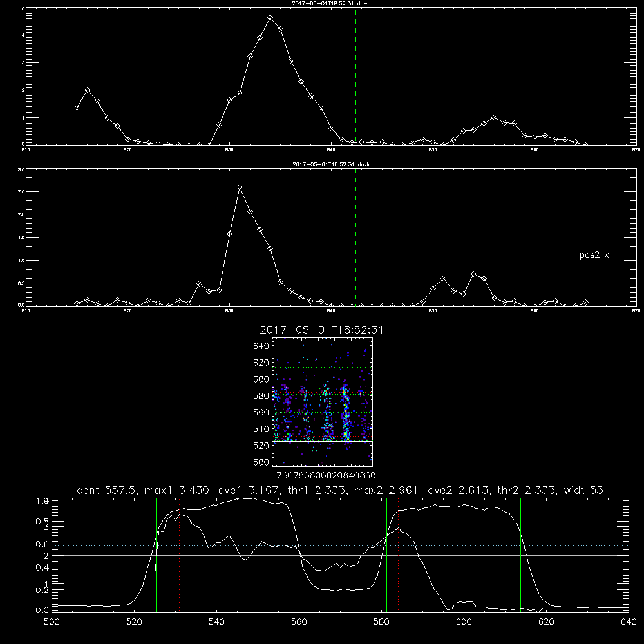Click the "540" y-axis label beside the heatmap
The height and width of the screenshot is (644, 644).
[x=261, y=429]
